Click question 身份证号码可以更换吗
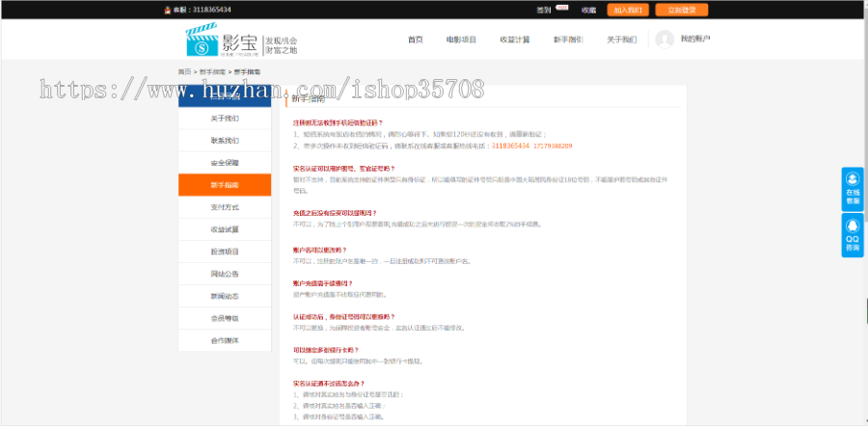Viewport: 868px width, 427px height. pos(343,317)
